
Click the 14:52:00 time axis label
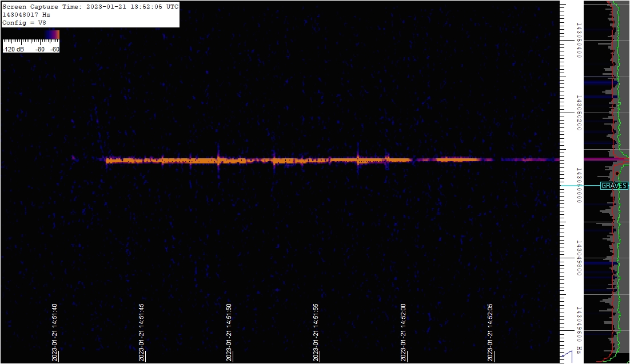[403, 333]
